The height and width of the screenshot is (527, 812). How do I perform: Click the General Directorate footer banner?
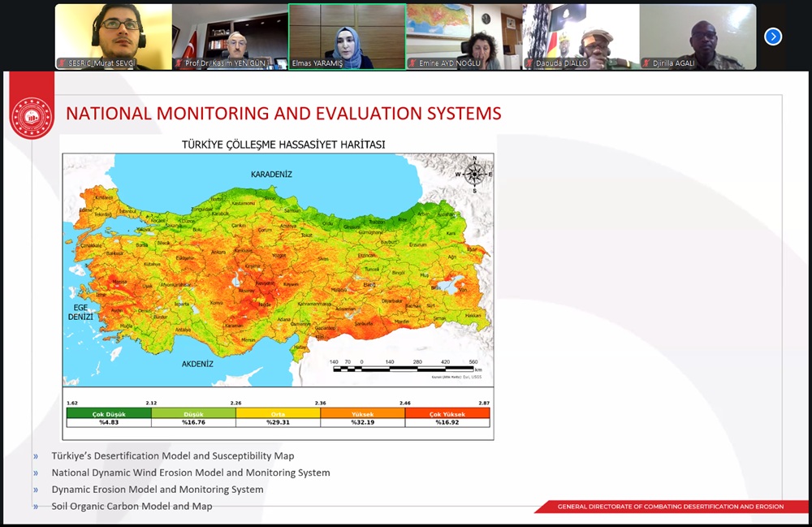pos(670,507)
